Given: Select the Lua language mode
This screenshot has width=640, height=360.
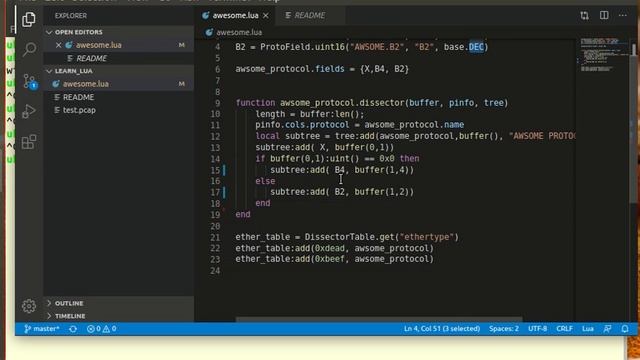Looking at the screenshot, I should point(587,329).
